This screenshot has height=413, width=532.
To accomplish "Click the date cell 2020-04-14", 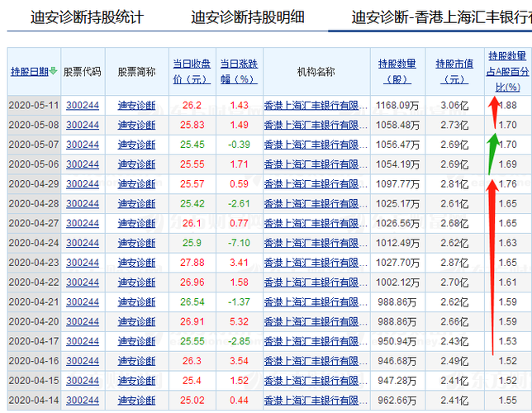I will 34,401.
